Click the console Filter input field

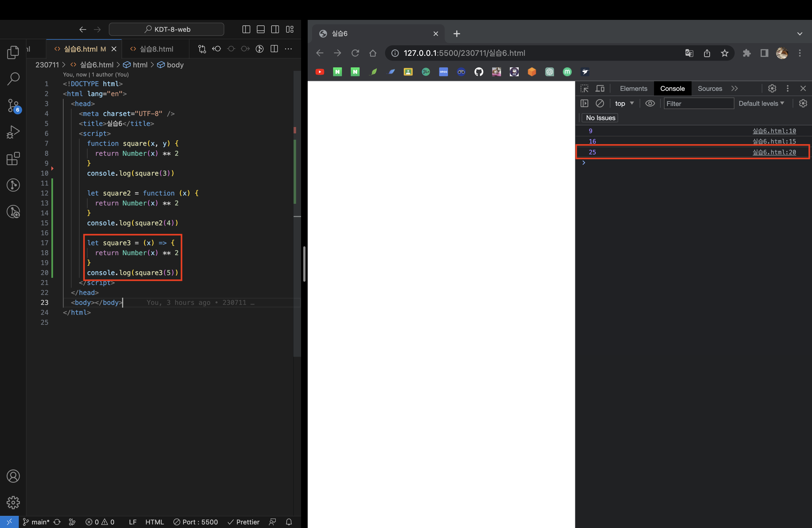(699, 103)
